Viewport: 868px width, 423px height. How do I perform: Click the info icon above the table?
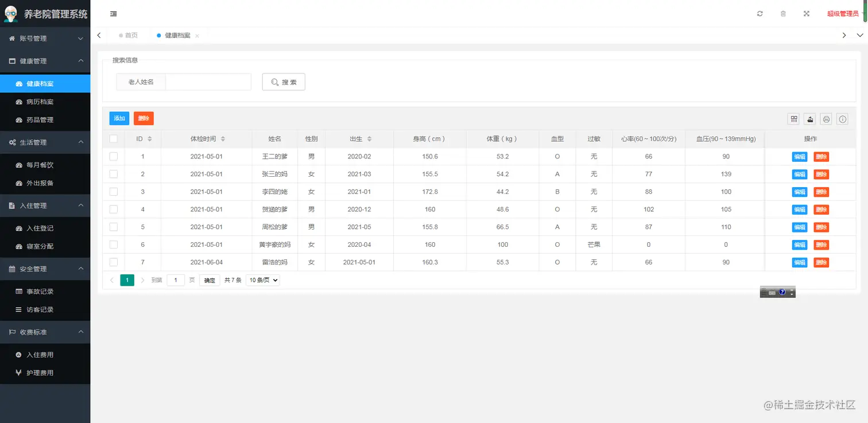pos(843,119)
